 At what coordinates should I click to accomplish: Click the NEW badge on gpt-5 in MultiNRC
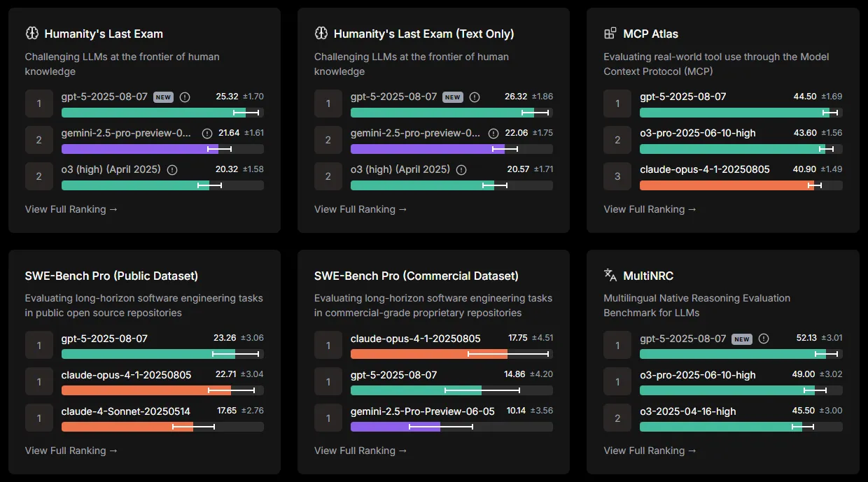tap(742, 339)
